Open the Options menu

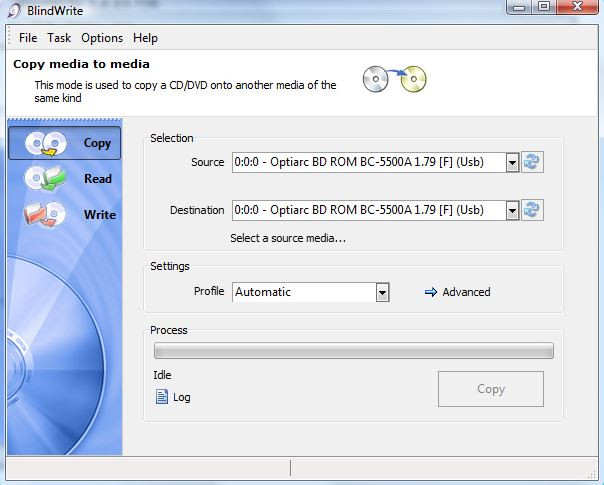(x=102, y=38)
